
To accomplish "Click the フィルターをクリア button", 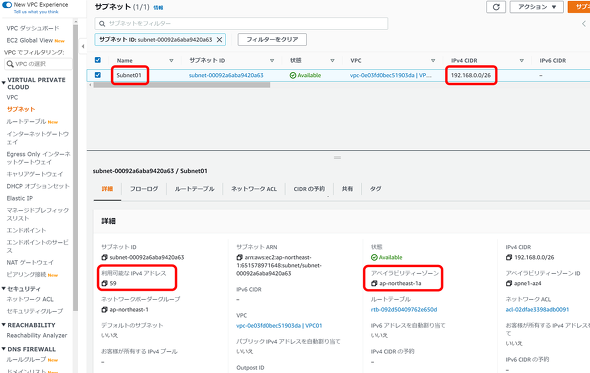I will [272, 40].
